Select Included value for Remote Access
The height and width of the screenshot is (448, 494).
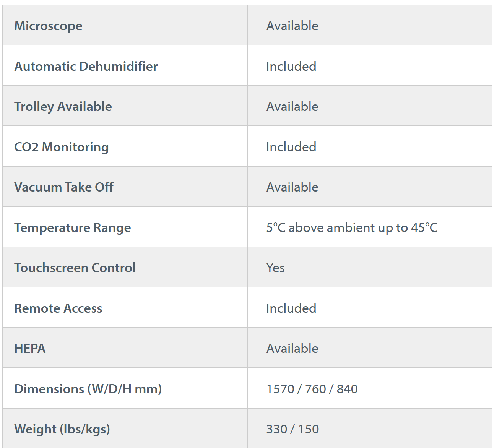[x=291, y=308]
